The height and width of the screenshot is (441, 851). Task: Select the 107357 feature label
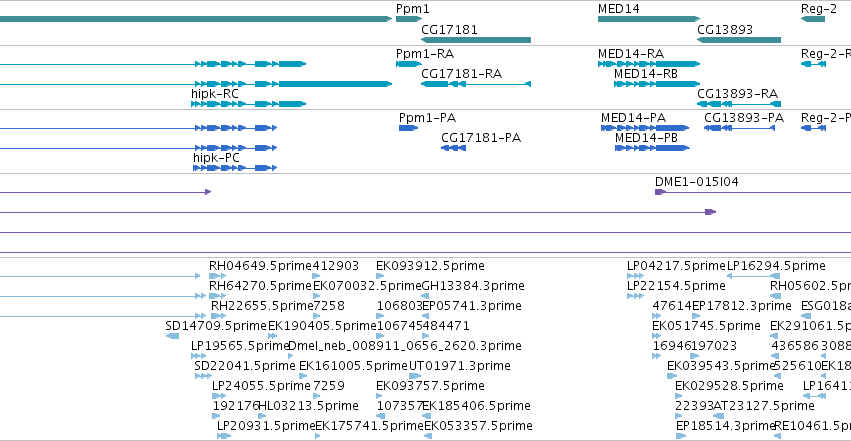coord(399,406)
